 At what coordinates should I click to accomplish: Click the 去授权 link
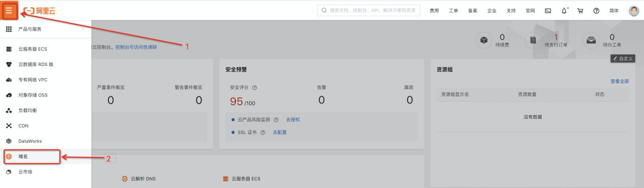tap(293, 120)
